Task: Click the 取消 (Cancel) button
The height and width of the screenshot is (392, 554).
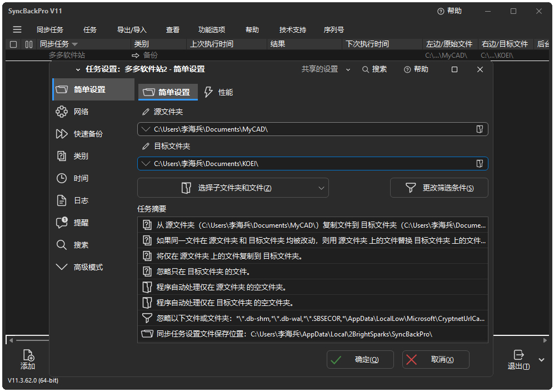Action: [436, 359]
